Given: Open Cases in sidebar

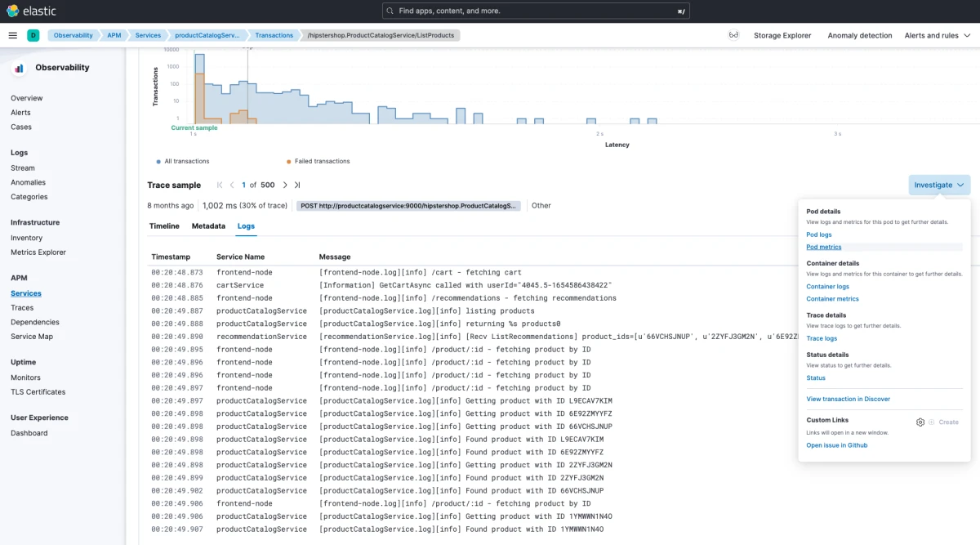Looking at the screenshot, I should (21, 127).
